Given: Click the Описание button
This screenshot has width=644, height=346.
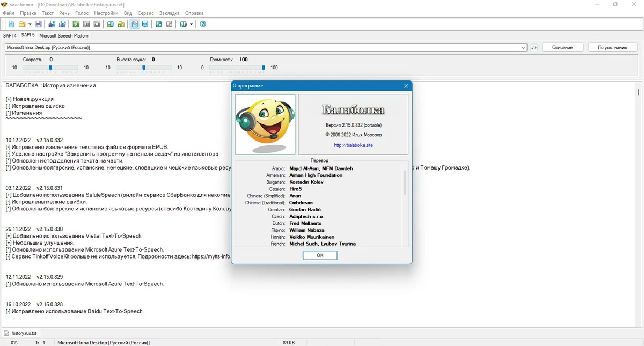Looking at the screenshot, I should click(562, 48).
